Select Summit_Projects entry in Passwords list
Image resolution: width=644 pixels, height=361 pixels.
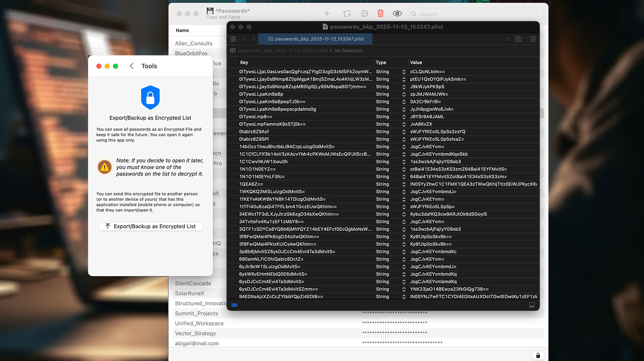pos(196,313)
